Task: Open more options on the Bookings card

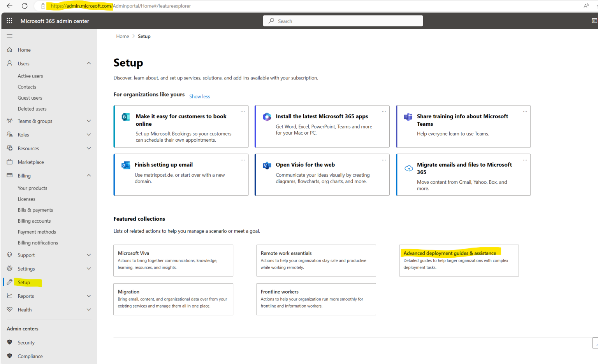Action: (243, 112)
